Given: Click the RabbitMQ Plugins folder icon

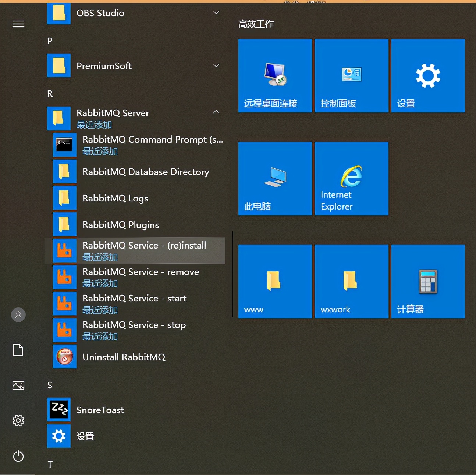Looking at the screenshot, I should pos(65,224).
